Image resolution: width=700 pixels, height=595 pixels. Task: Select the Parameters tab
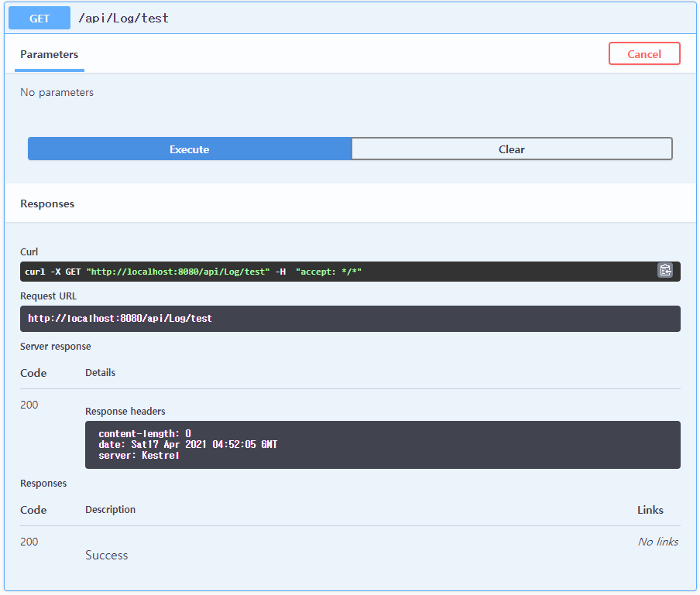click(x=49, y=54)
